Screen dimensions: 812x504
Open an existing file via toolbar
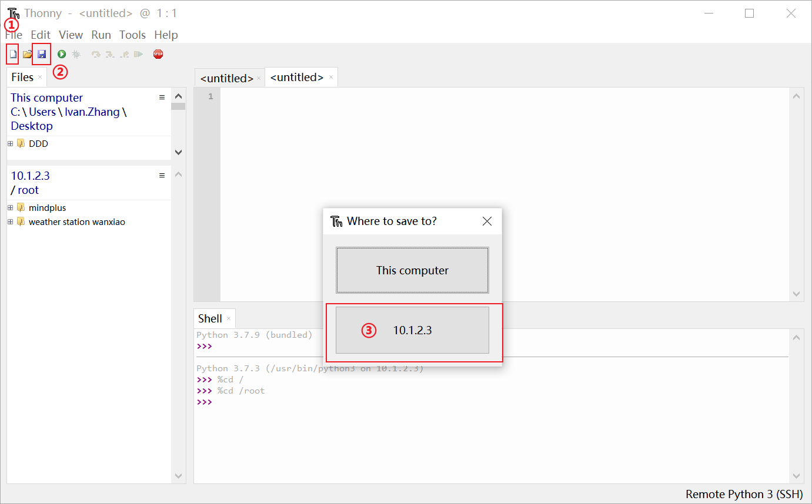(26, 53)
